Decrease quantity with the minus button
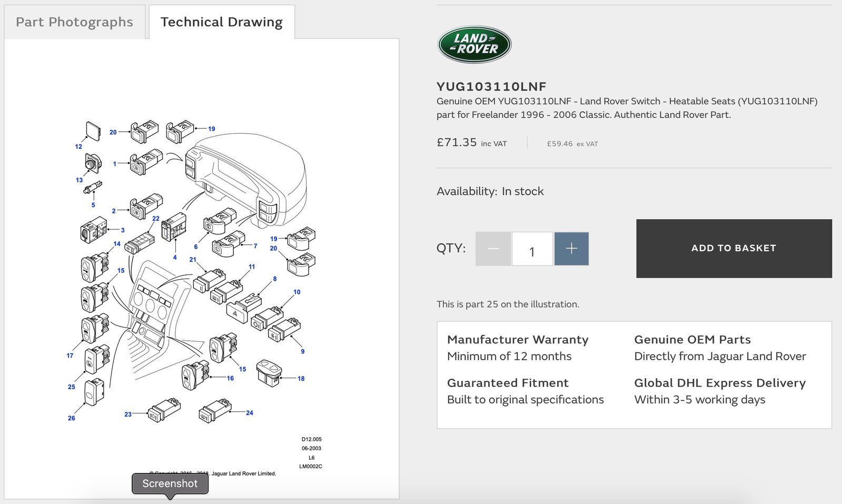842x504 pixels. click(x=493, y=249)
